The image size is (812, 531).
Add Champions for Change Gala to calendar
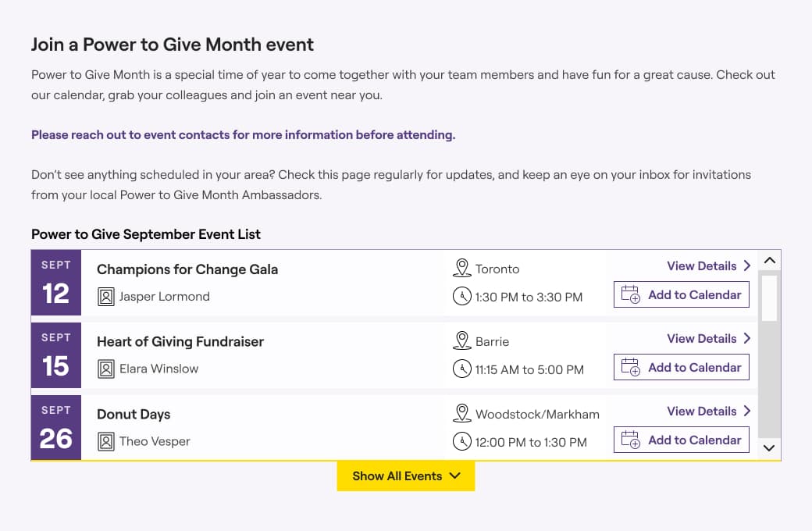[x=682, y=294]
